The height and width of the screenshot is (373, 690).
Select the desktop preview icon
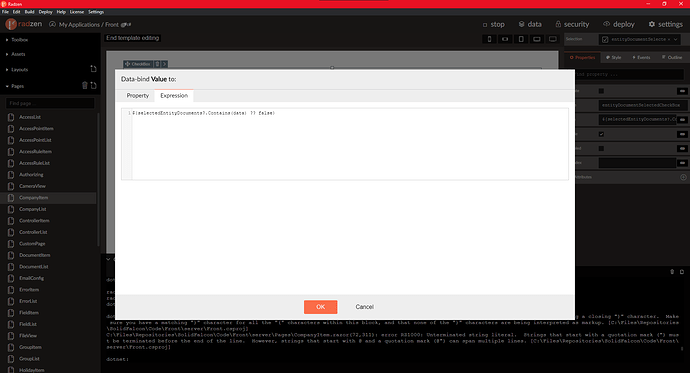click(x=553, y=39)
